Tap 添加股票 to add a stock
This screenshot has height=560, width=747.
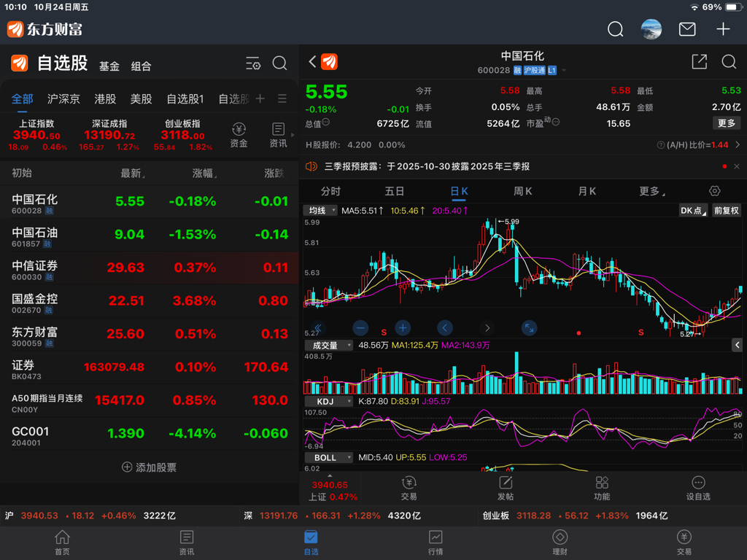click(149, 467)
